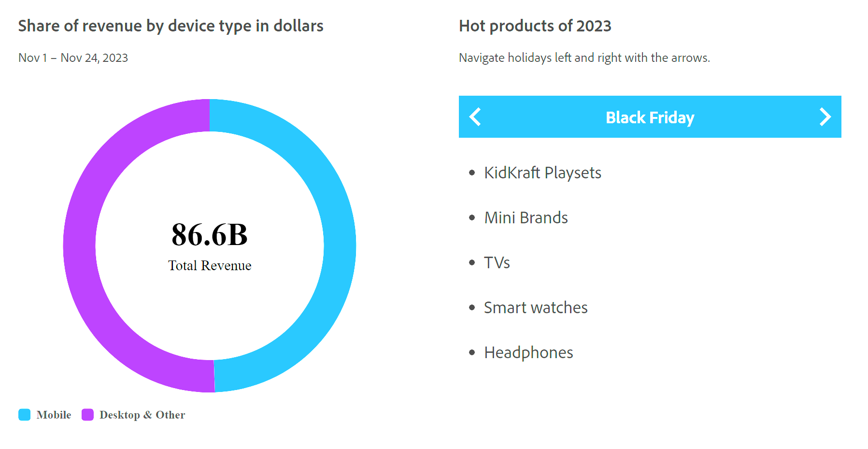Screen dimensions: 868x449
Task: Select Smart watches in the product list
Action: pos(536,307)
